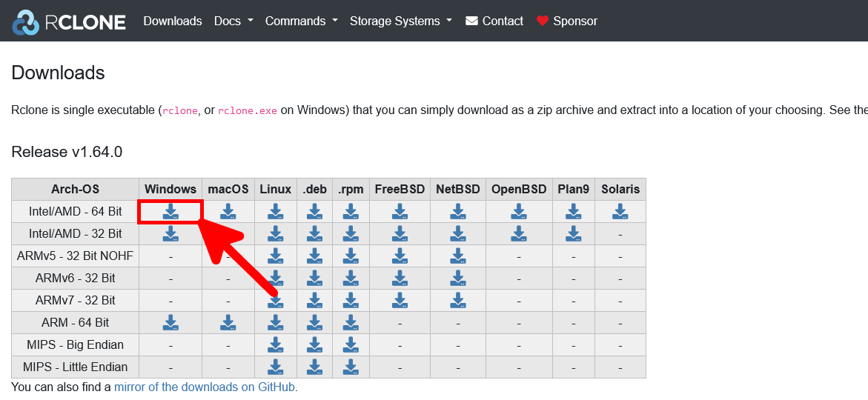Download NetBSD ARMv7 32 Bit build

pyautogui.click(x=458, y=301)
